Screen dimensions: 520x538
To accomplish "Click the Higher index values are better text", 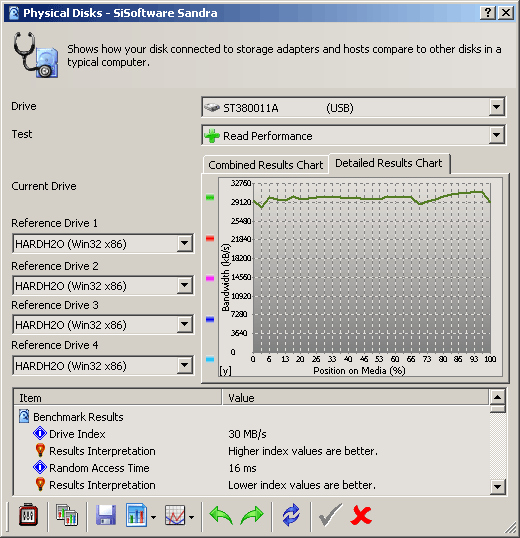I will click(303, 451).
